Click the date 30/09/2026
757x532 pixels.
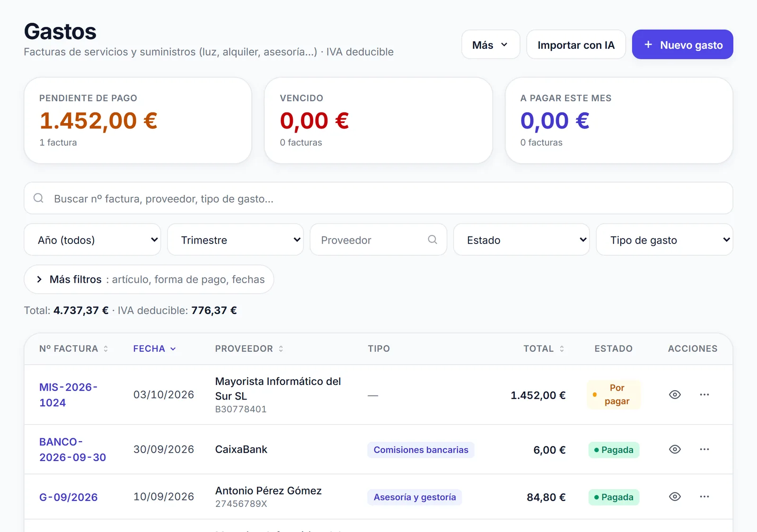(164, 449)
